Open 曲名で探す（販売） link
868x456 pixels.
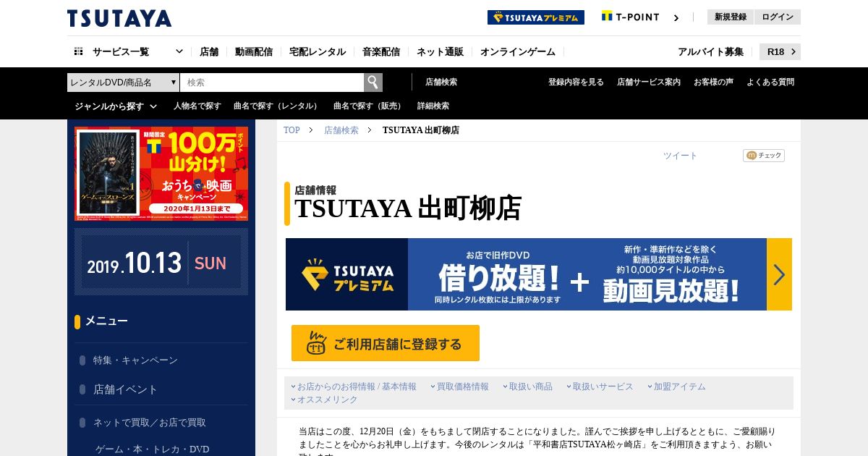[x=369, y=106]
